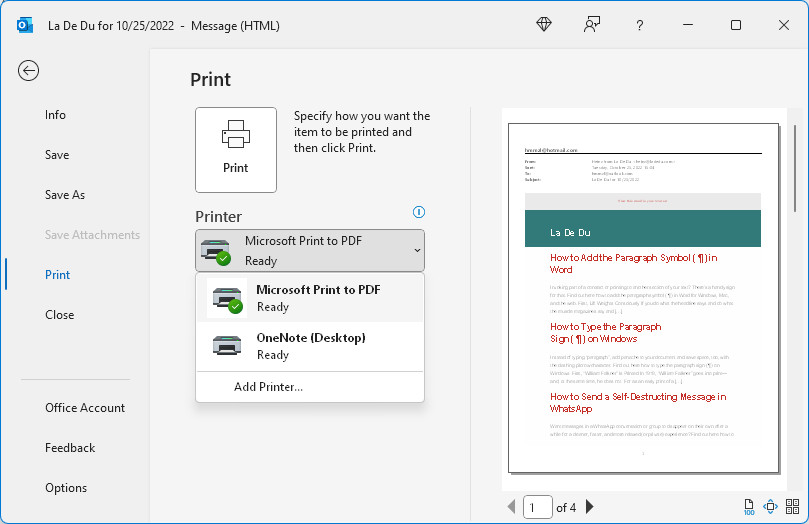Click Add Printer... option
The width and height of the screenshot is (809, 524).
tap(268, 386)
